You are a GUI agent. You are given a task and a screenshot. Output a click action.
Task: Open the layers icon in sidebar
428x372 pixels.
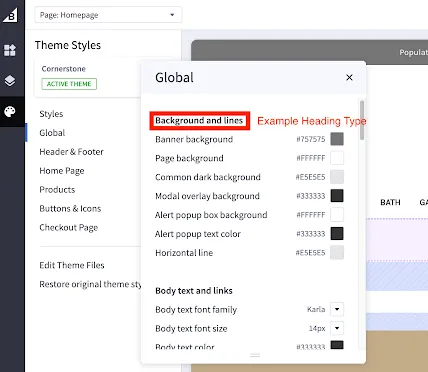tap(10, 81)
